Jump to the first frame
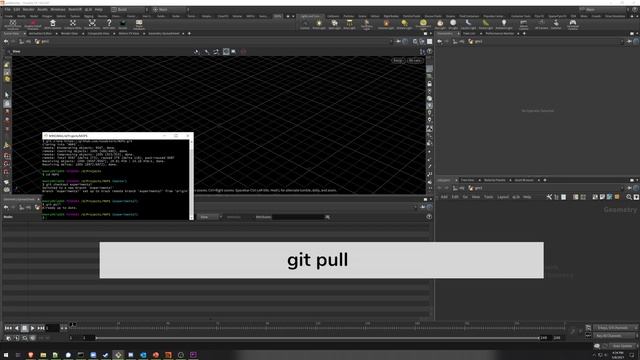The width and height of the screenshot is (640, 360). click(8, 328)
